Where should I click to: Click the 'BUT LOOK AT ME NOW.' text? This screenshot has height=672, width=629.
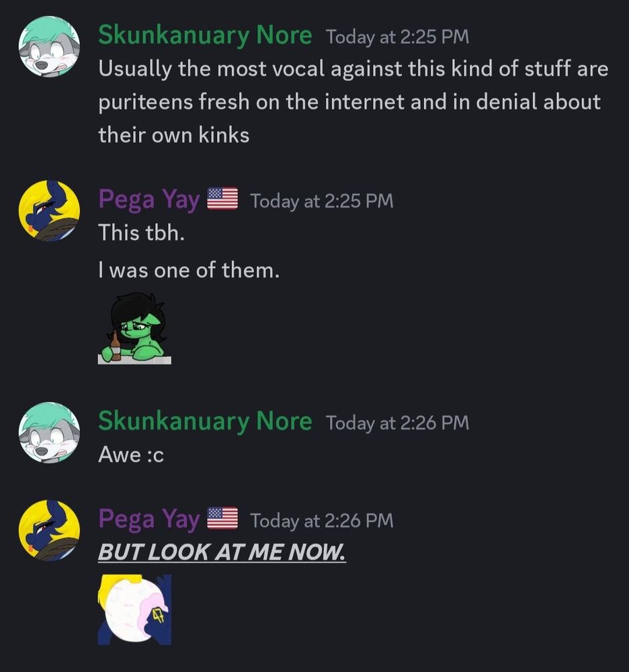click(222, 552)
